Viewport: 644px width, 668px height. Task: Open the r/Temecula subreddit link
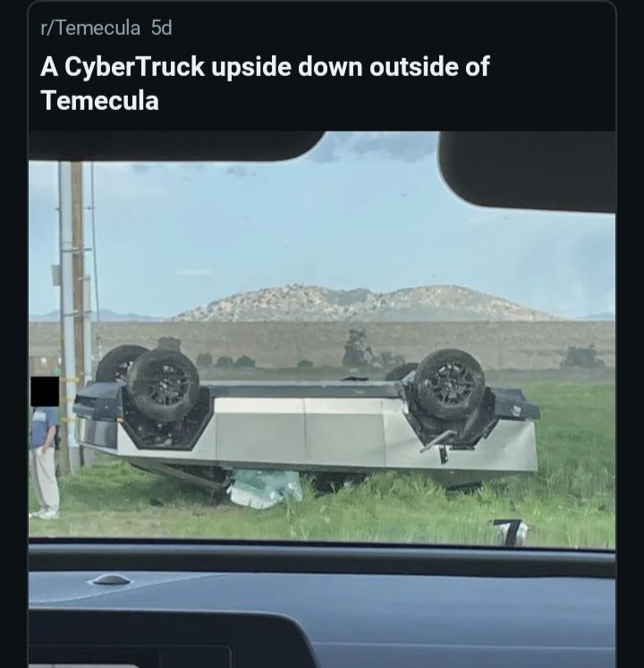pyautogui.click(x=90, y=28)
